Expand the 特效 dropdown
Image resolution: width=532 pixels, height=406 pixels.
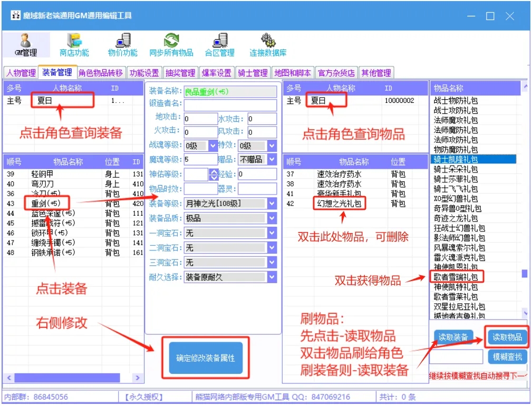(272, 146)
